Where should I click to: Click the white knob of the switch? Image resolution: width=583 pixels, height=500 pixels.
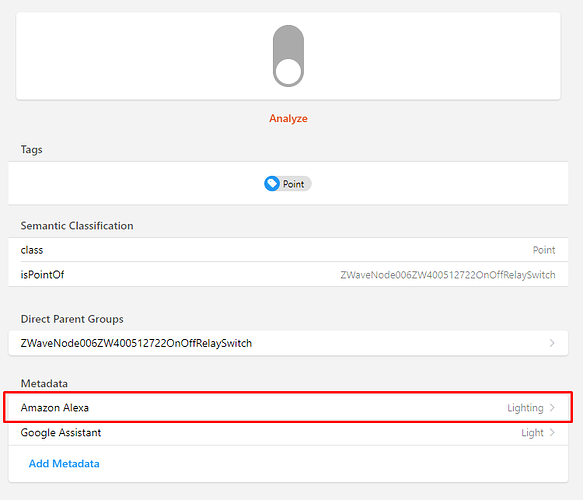point(288,72)
